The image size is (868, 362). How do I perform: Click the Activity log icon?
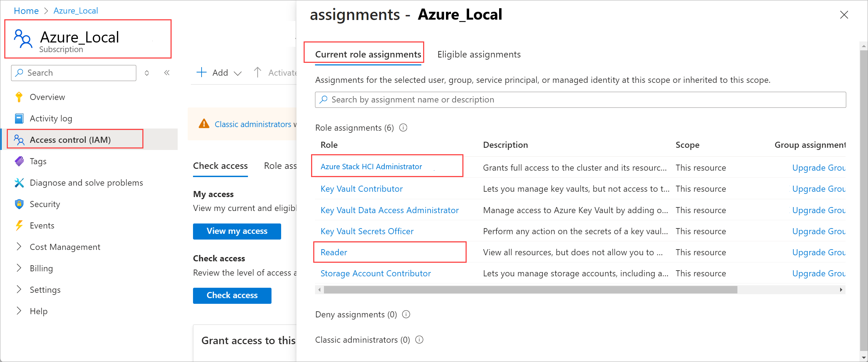19,119
